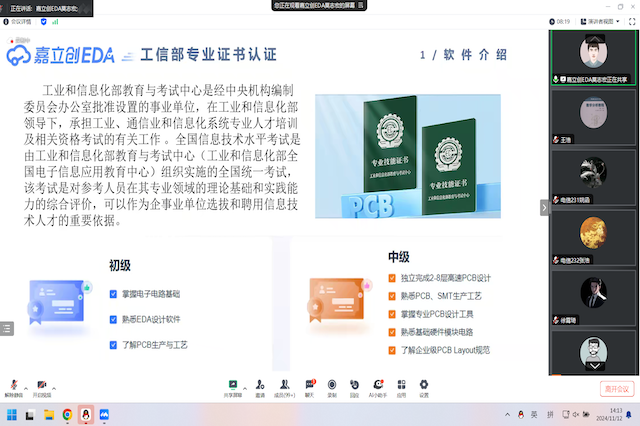Open the Chat panel icon

pyautogui.click(x=309, y=385)
